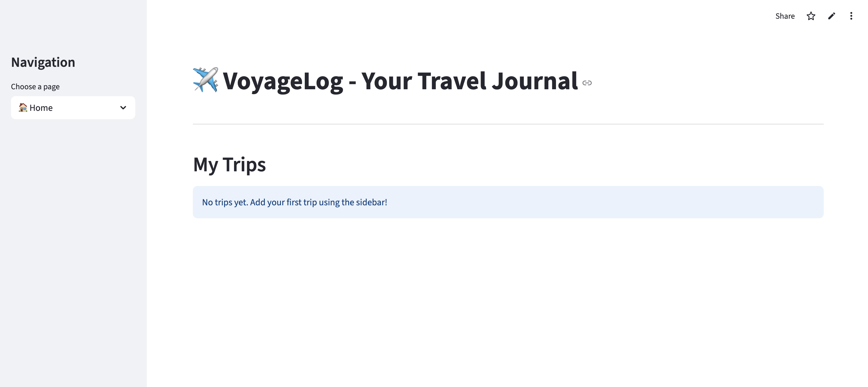This screenshot has width=868, height=387.
Task: Click the airplane emoji in the title
Action: pos(205,80)
